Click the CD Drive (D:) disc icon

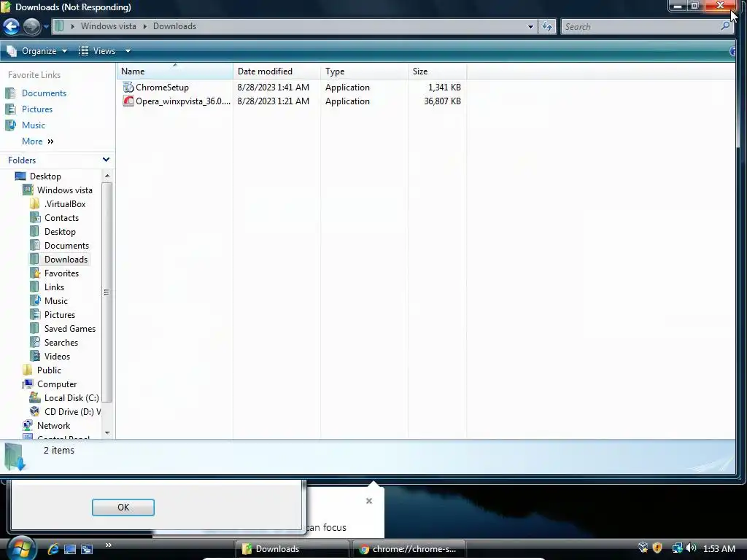35,411
